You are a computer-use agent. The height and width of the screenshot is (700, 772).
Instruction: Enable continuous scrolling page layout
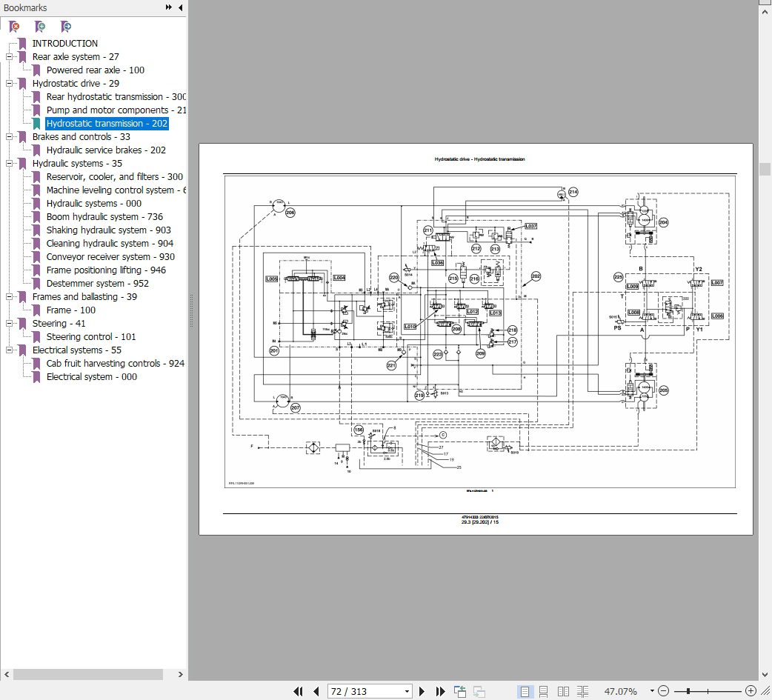[x=545, y=690]
